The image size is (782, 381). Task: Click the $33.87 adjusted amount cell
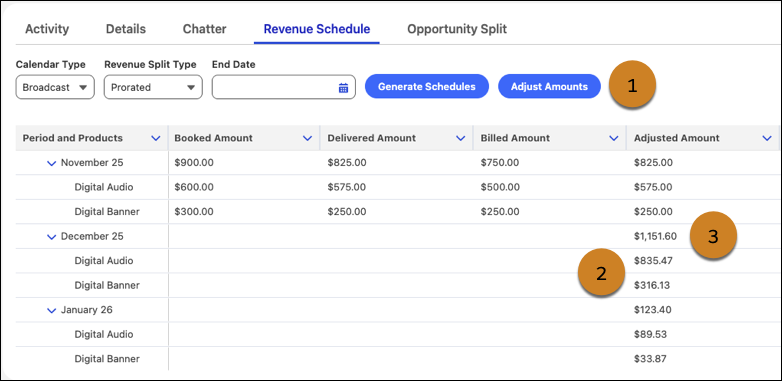(x=650, y=359)
